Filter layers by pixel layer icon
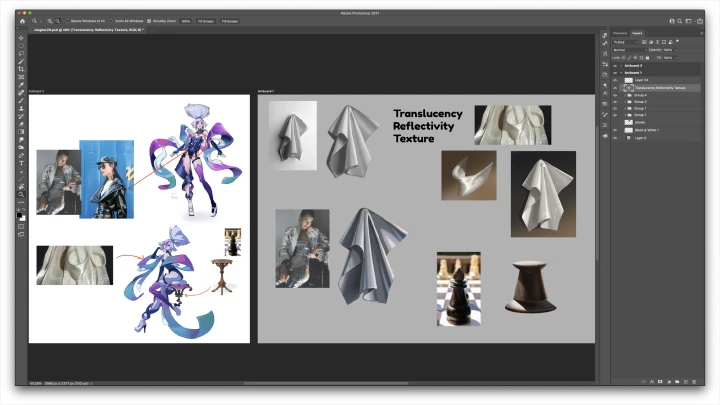Viewport: 720px width, 405px height. tap(644, 42)
